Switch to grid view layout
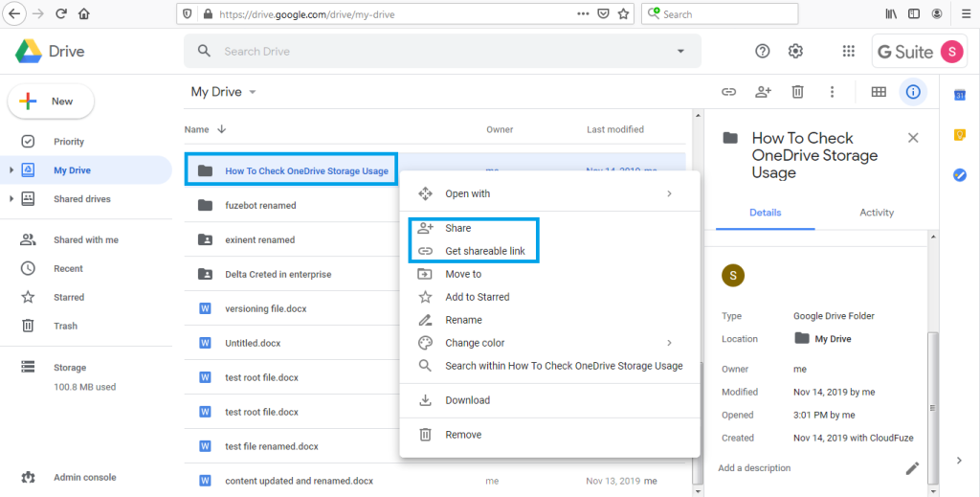This screenshot has height=497, width=980. click(879, 92)
